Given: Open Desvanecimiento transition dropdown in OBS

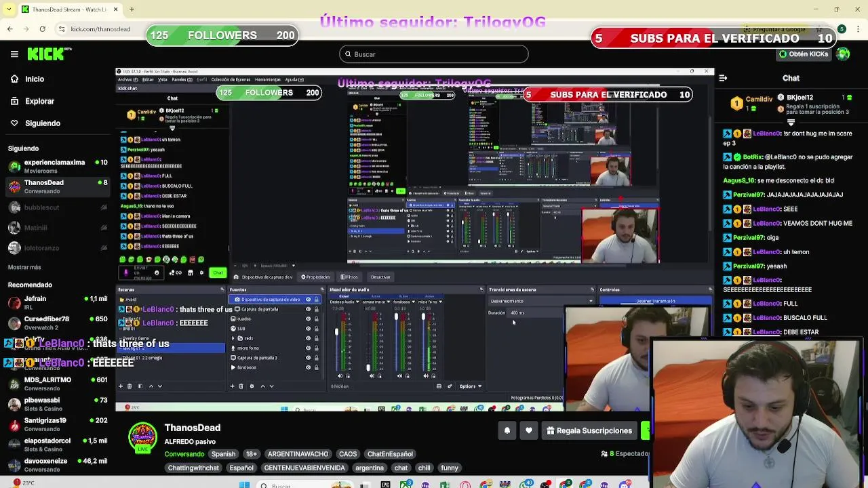Looking at the screenshot, I should 540,301.
